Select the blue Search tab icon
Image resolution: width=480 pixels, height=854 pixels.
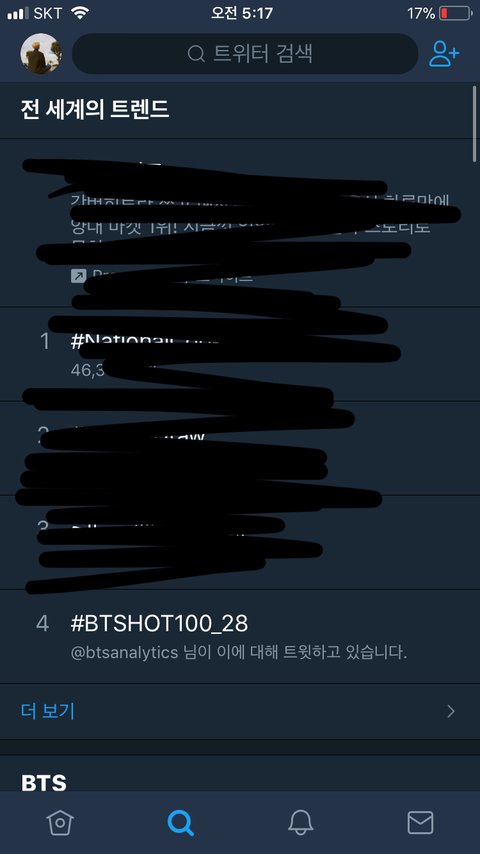tap(180, 822)
